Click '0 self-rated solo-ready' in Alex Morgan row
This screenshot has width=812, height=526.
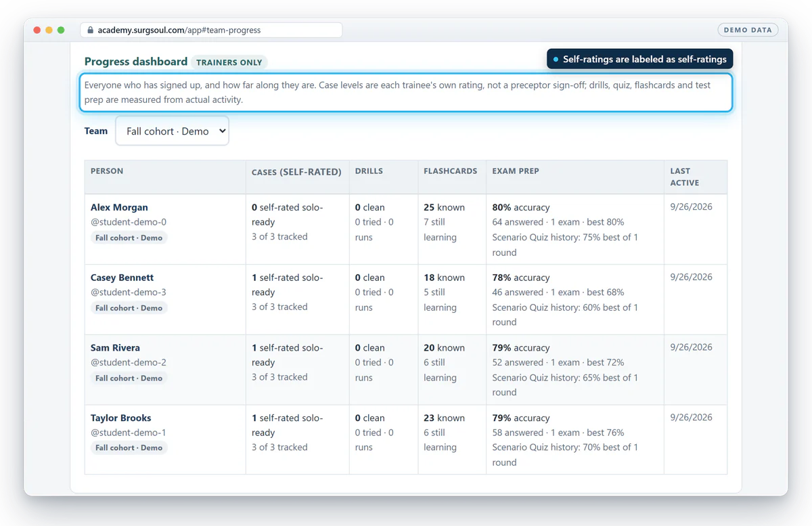point(288,215)
